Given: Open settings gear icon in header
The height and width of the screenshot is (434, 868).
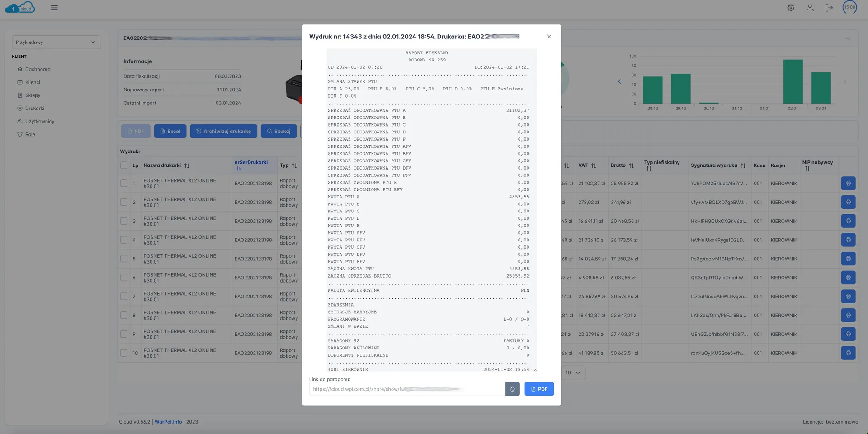Looking at the screenshot, I should 791,8.
